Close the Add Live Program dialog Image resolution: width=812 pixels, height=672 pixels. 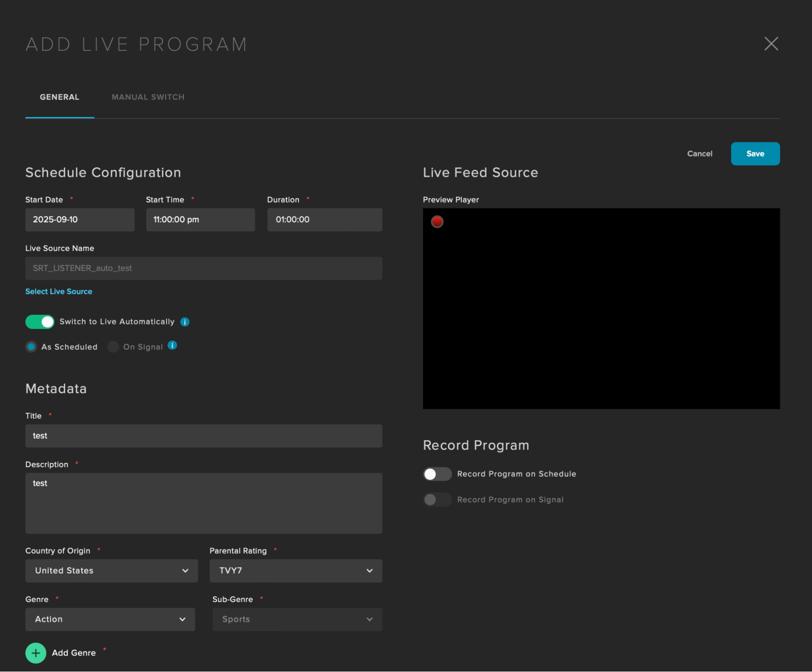pyautogui.click(x=771, y=44)
